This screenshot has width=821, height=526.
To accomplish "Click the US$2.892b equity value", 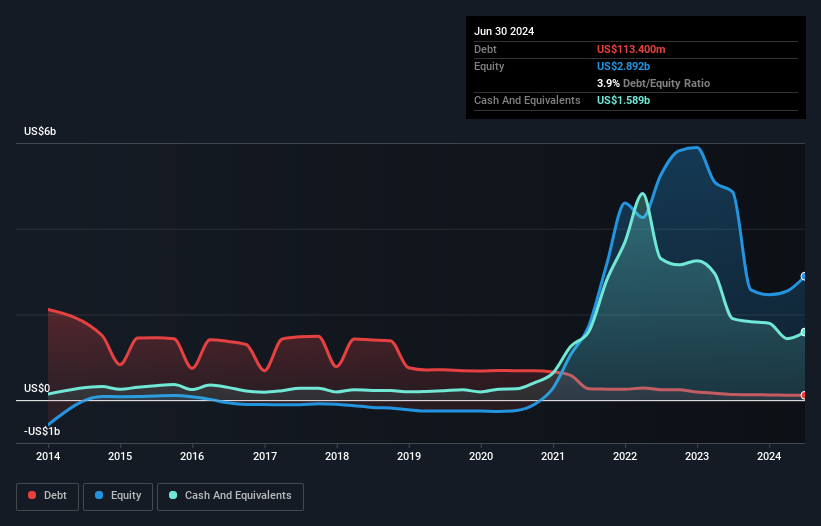I will [x=623, y=66].
